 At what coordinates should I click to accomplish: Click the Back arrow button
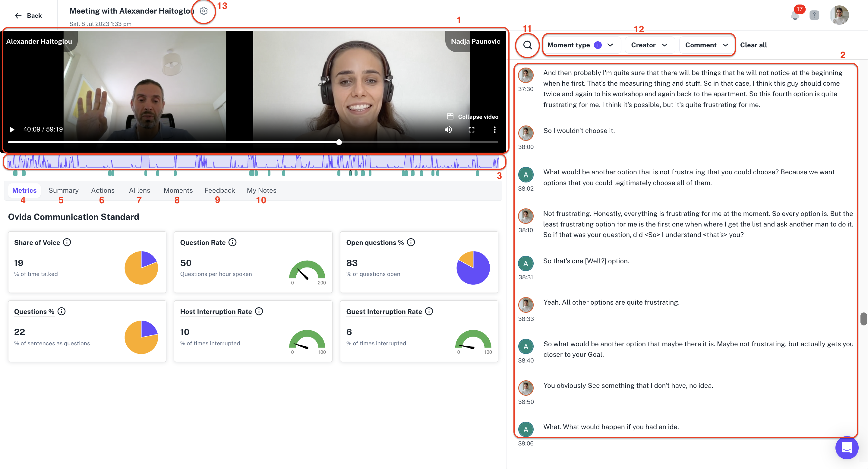[x=28, y=15]
